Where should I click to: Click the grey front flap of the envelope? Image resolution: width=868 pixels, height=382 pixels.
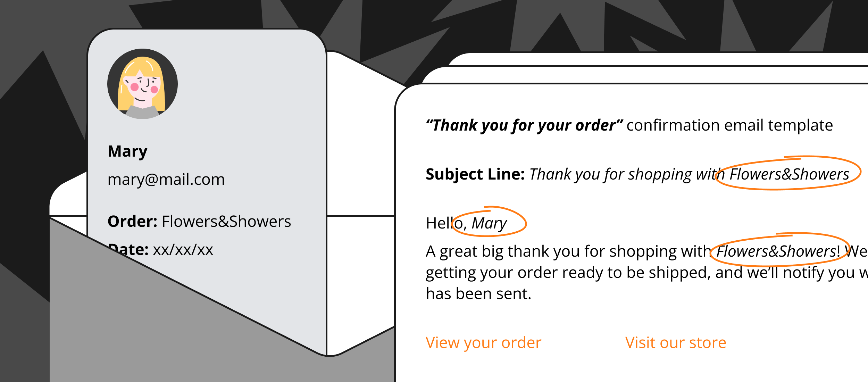pos(174,330)
